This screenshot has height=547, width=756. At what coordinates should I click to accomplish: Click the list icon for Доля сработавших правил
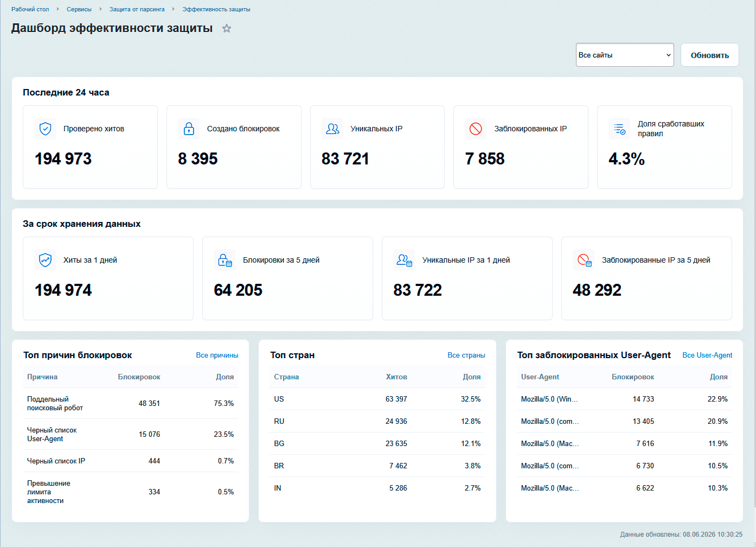coord(619,129)
